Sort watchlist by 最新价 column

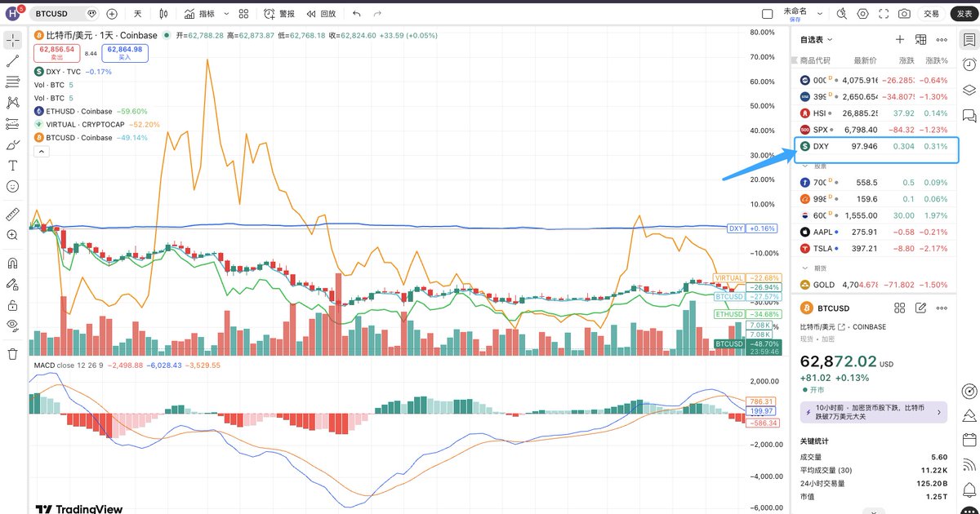coord(865,61)
